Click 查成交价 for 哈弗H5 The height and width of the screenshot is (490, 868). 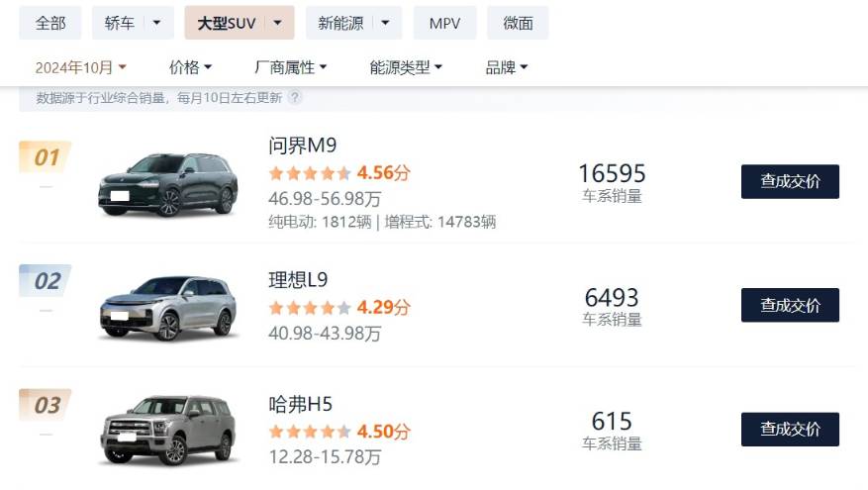[x=790, y=429]
